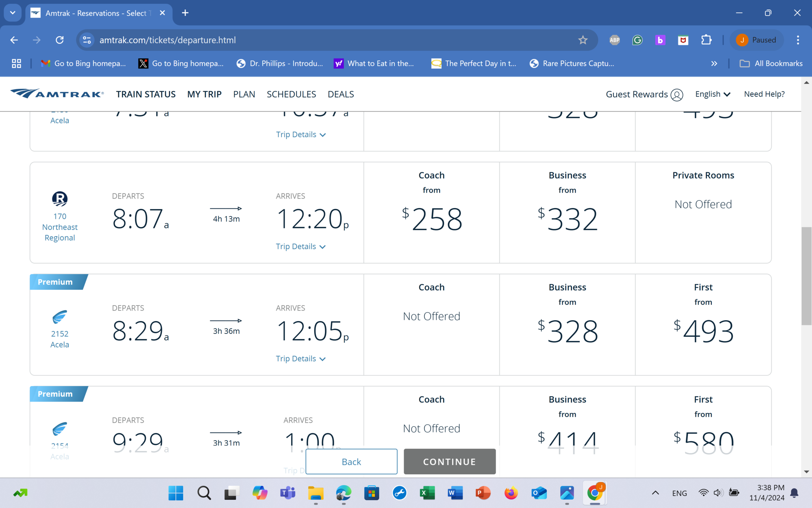Select the $258 Coach fare
Viewport: 812px width, 508px height.
pos(432,219)
